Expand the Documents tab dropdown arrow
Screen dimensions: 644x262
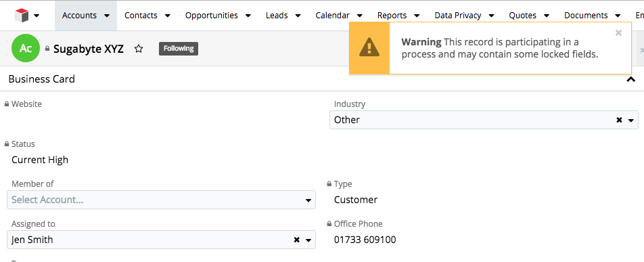pyautogui.click(x=618, y=16)
